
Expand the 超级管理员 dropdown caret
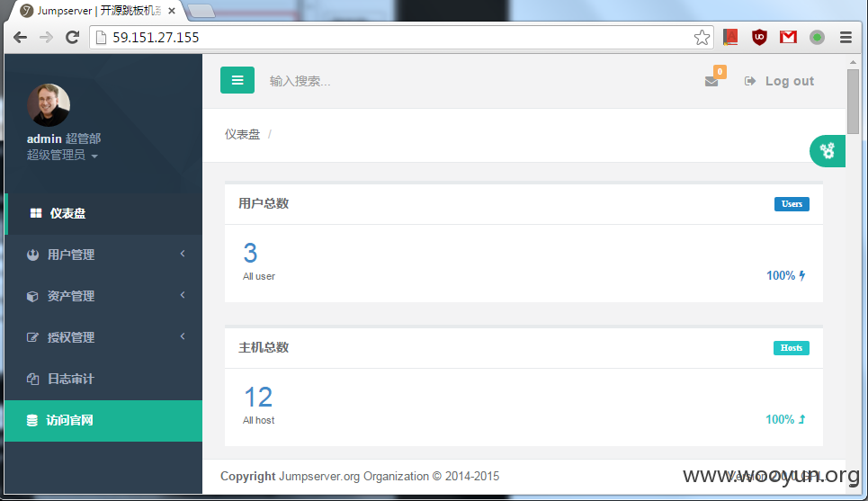pyautogui.click(x=94, y=157)
